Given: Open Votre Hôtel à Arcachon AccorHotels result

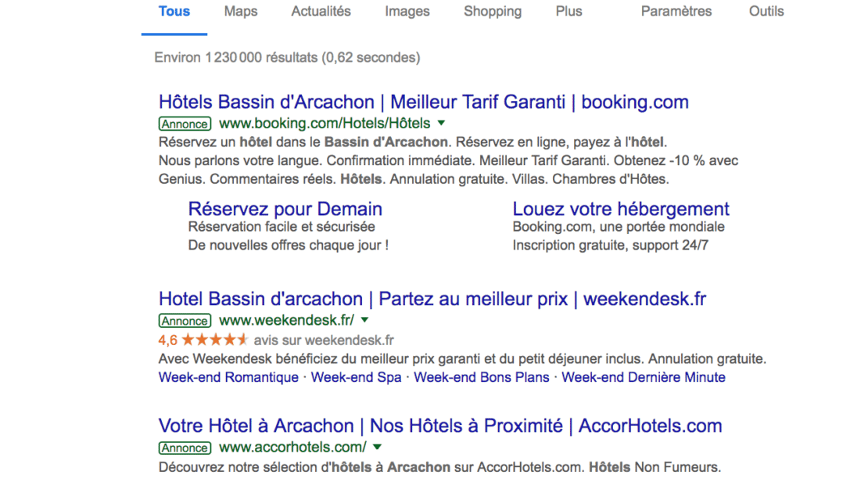Looking at the screenshot, I should [439, 426].
